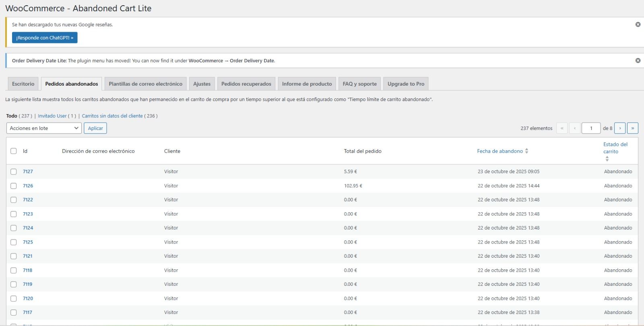Select all rows header checkbox
This screenshot has height=326, width=644.
tap(14, 151)
